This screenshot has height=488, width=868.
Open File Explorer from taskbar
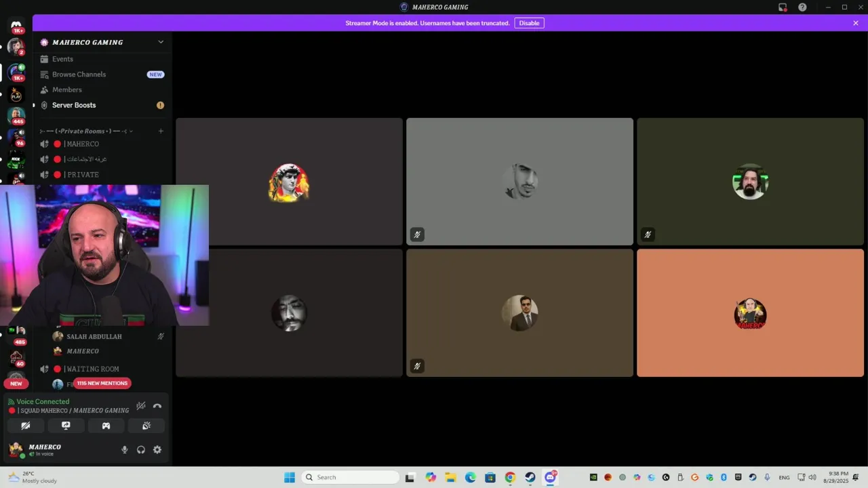(450, 477)
